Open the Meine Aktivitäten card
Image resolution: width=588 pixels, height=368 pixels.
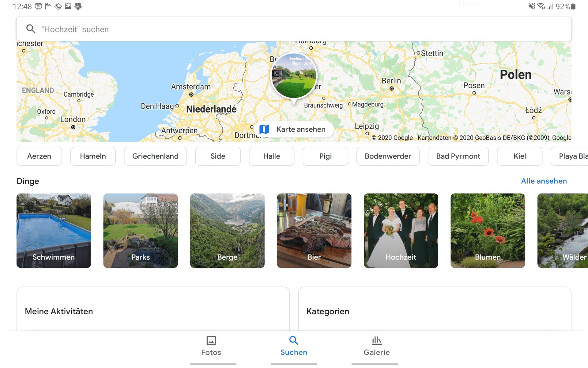(153, 309)
